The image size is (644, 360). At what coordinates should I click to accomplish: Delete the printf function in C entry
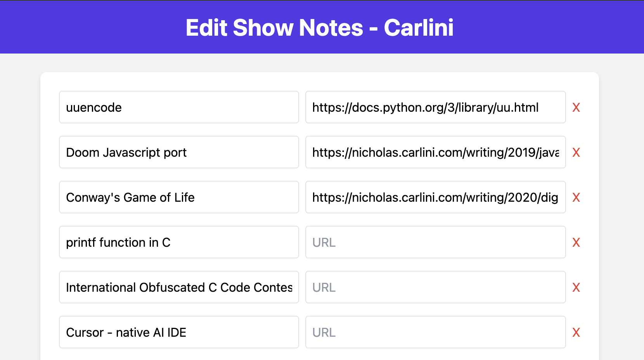coord(576,242)
